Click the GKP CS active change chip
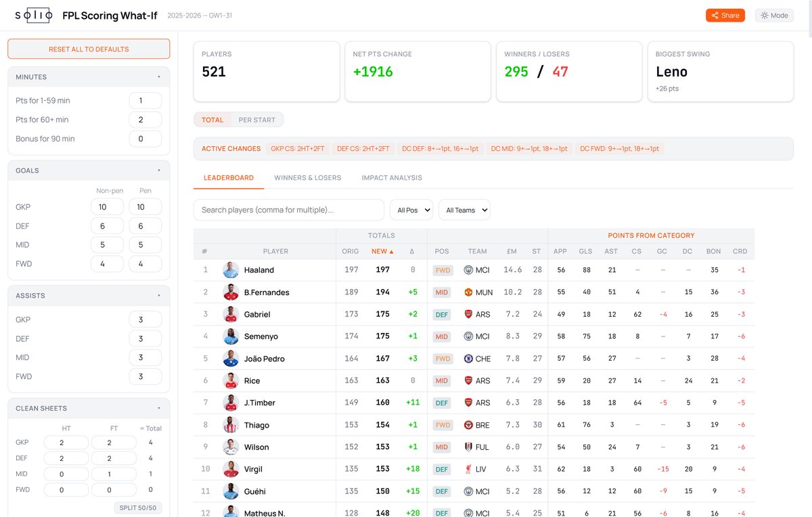This screenshot has width=812, height=517. click(x=298, y=149)
